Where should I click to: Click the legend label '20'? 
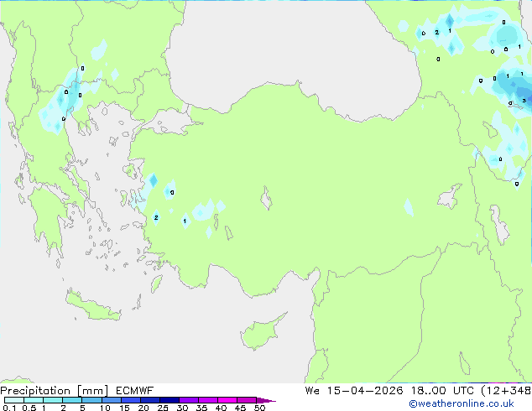(143, 408)
